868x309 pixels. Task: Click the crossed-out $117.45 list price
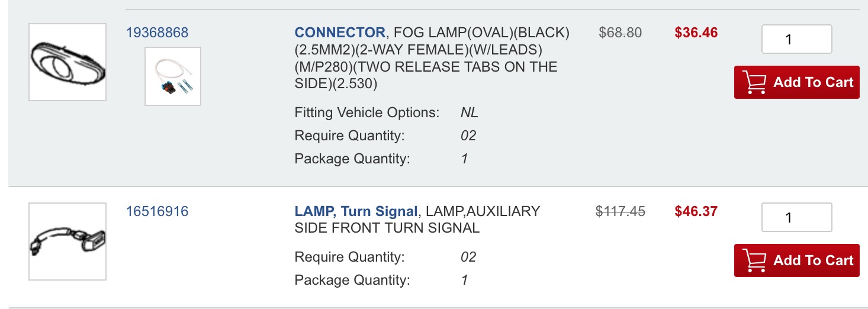point(621,211)
